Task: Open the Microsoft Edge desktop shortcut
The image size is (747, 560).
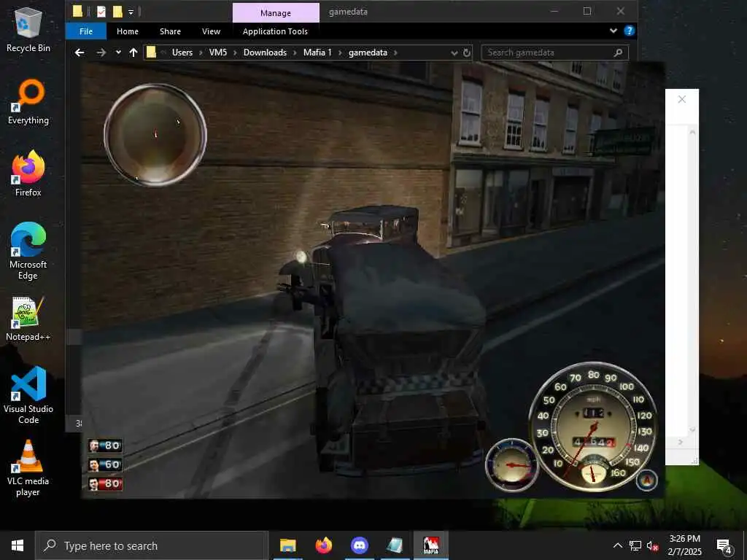Action: (28, 251)
